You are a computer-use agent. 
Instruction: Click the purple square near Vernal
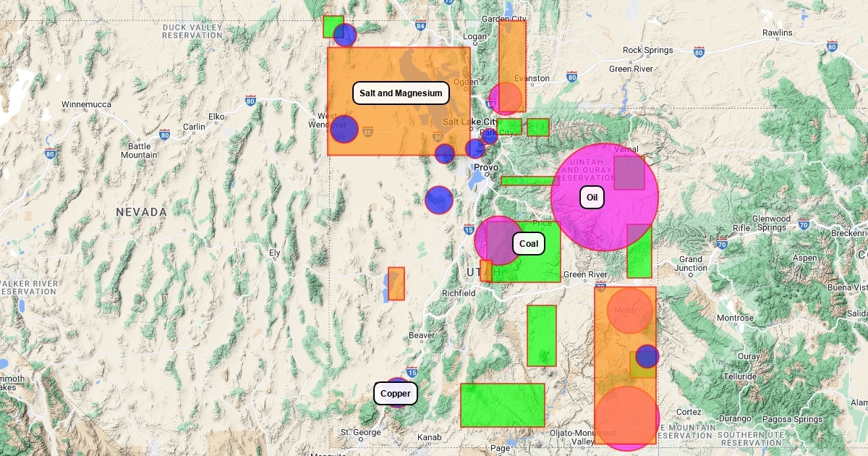pyautogui.click(x=629, y=173)
